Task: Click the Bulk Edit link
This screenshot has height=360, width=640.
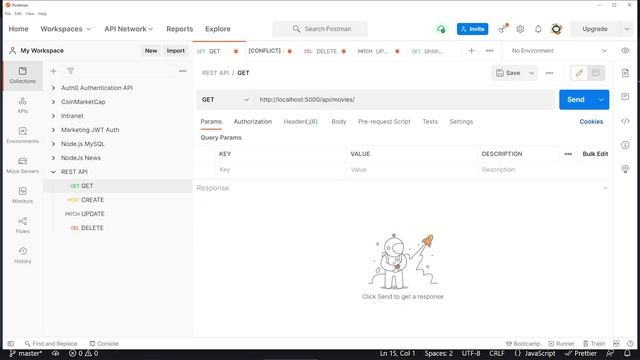Action: 595,154
